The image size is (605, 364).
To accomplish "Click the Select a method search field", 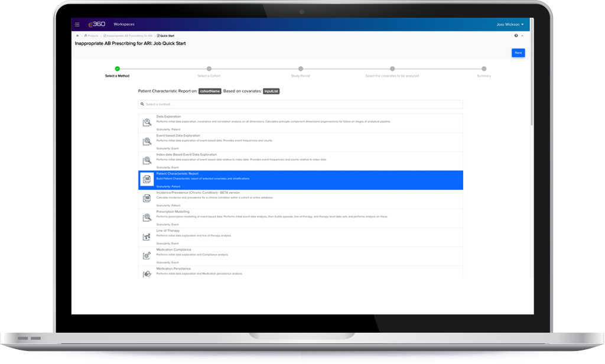I will coord(301,104).
